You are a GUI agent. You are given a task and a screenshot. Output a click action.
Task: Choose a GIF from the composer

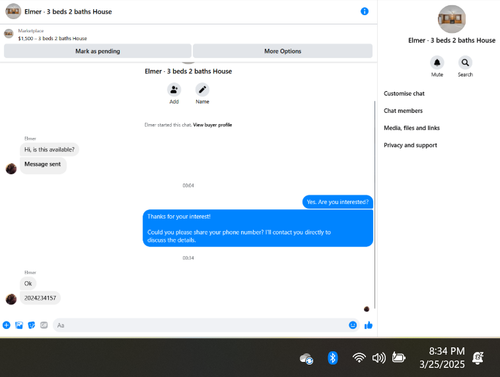tap(44, 325)
